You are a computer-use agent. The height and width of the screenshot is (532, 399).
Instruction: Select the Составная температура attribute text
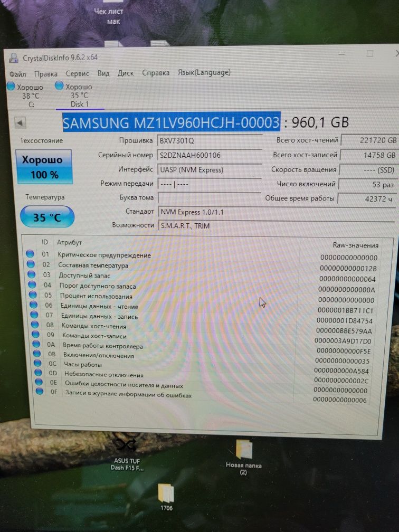(x=93, y=265)
